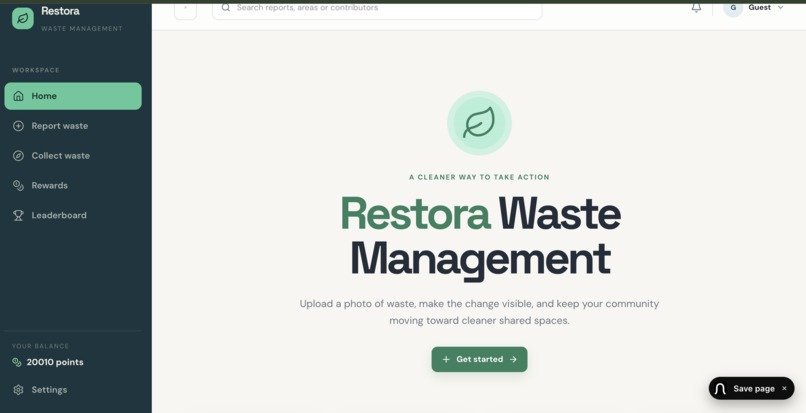This screenshot has height=413, width=806.
Task: Open the Leaderboard page
Action: pos(73,216)
